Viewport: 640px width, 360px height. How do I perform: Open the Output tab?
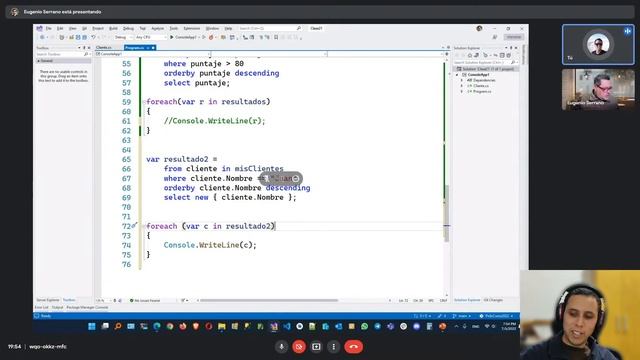click(58, 307)
